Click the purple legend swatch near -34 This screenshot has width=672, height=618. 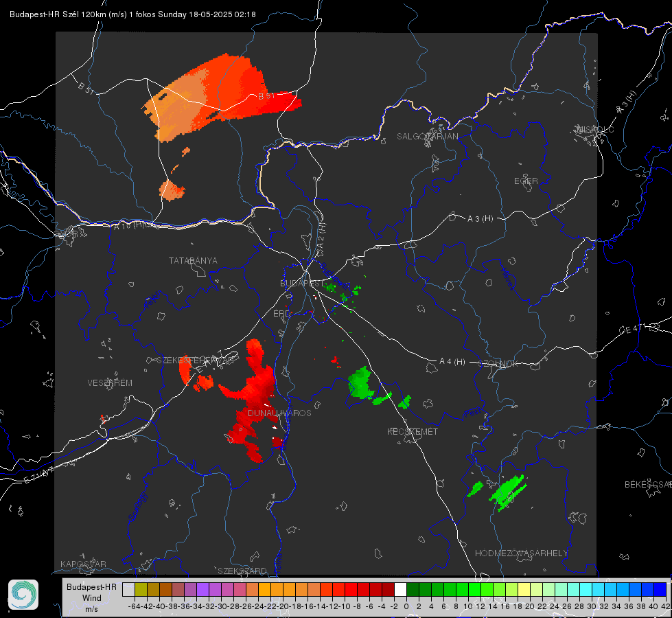point(202,590)
